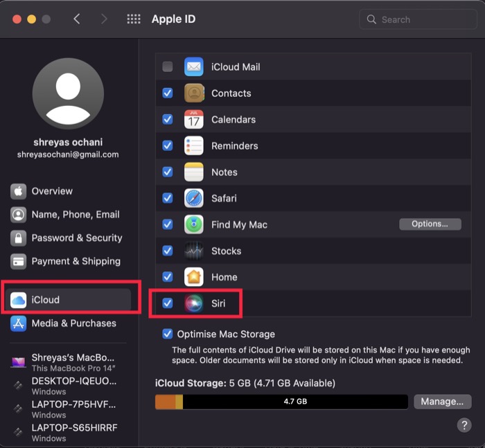The height and width of the screenshot is (448, 485).
Task: Select the iCloud sidebar item
Action: [x=69, y=300]
